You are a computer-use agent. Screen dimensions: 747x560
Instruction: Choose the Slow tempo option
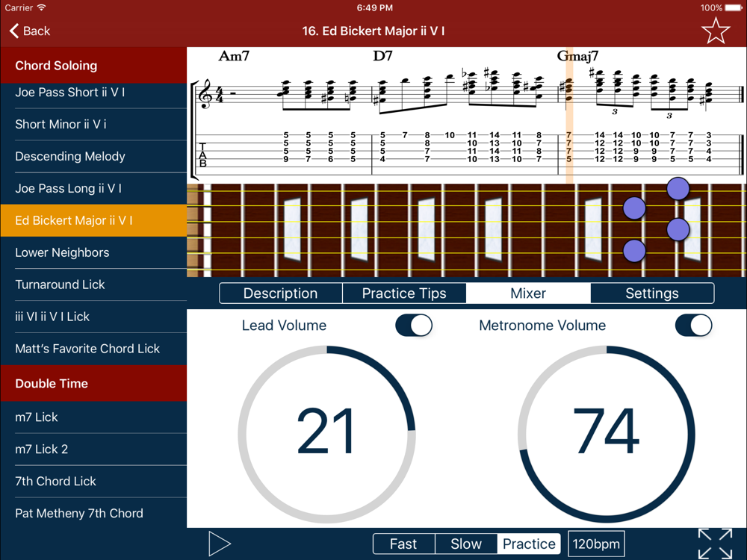click(466, 544)
